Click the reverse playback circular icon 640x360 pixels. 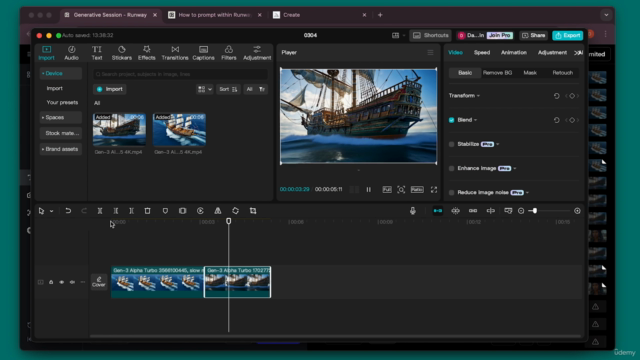[x=200, y=211]
